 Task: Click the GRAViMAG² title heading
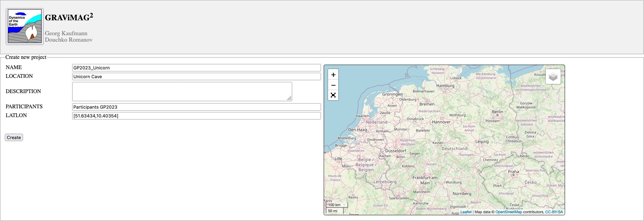pos(69,18)
